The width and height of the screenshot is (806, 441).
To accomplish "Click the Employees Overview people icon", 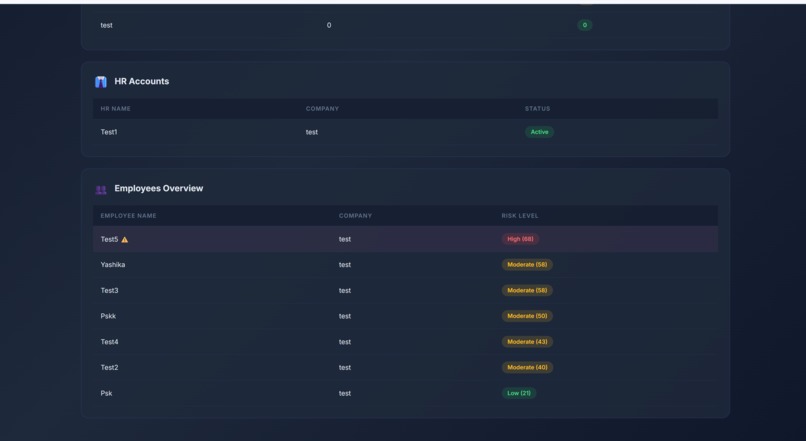I will coord(101,190).
